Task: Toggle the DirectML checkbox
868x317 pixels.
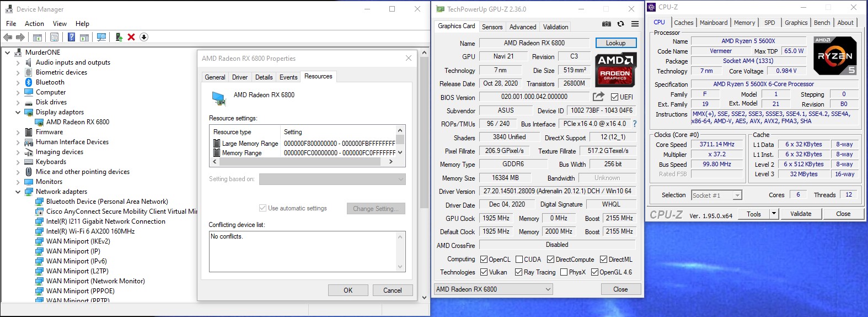Action: tap(603, 260)
